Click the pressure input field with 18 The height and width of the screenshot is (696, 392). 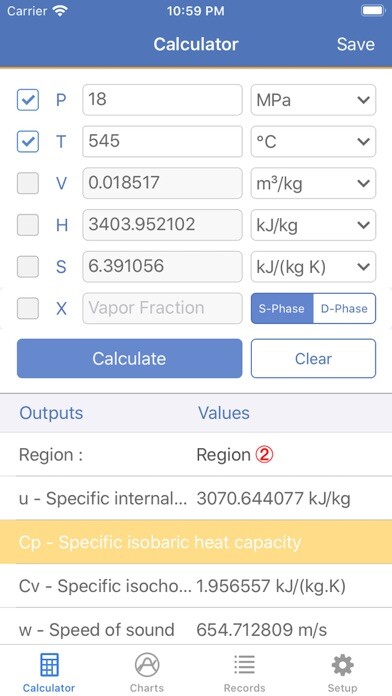coord(162,100)
